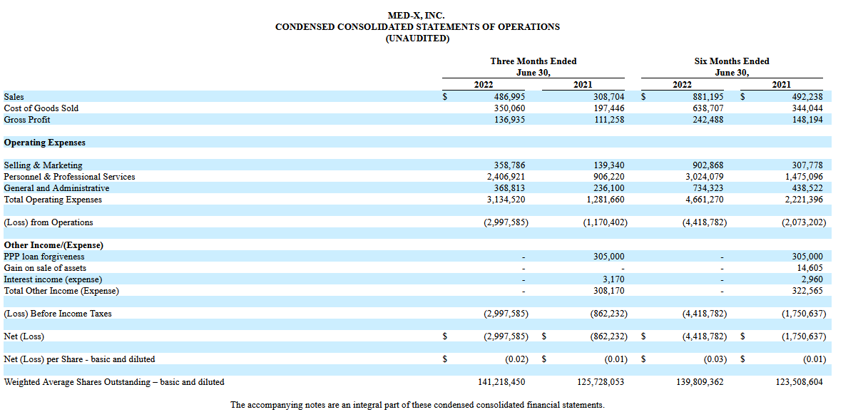
Task: Click the accompanying notes footnote sentence
Action: [x=417, y=405]
